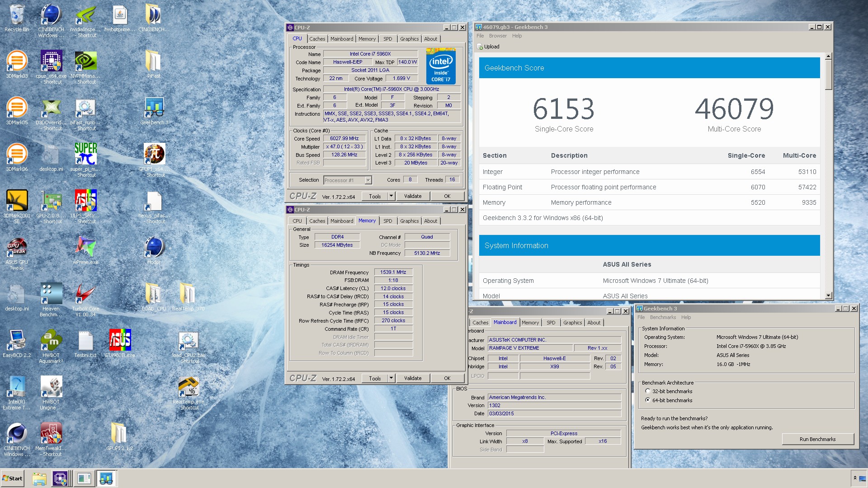Open HWBOT Aquamark3 desktop icon
868x488 pixels.
pos(51,346)
